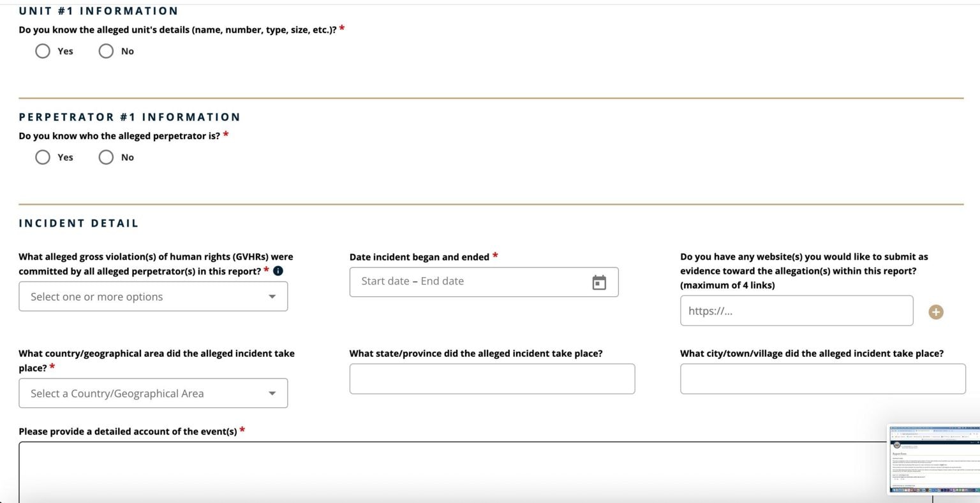Choose No for knowing the alleged perpetrator
The width and height of the screenshot is (980, 503).
coord(106,158)
